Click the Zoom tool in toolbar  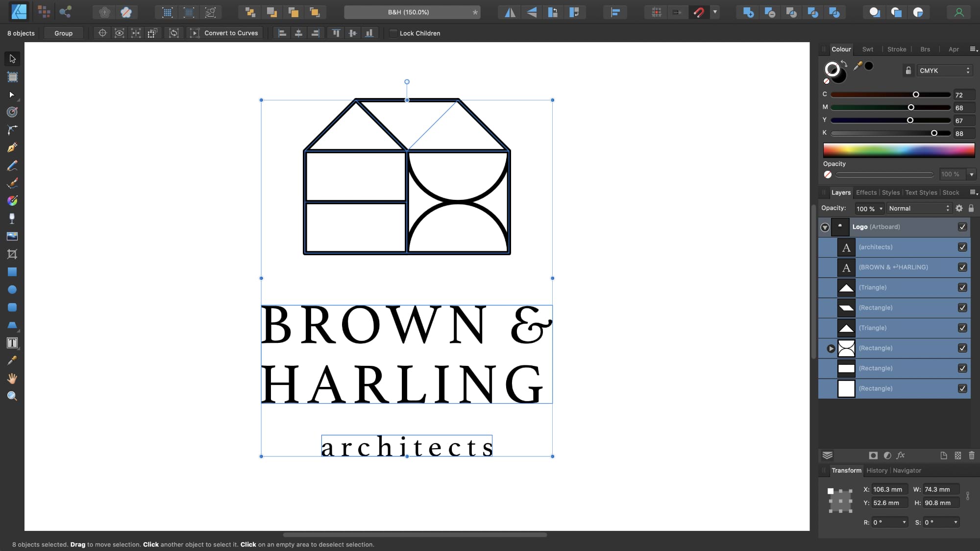coord(12,396)
